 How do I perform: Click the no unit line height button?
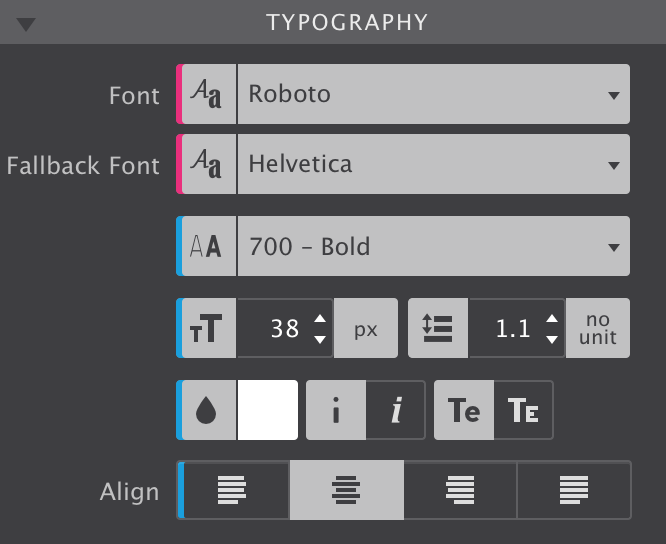coord(598,328)
